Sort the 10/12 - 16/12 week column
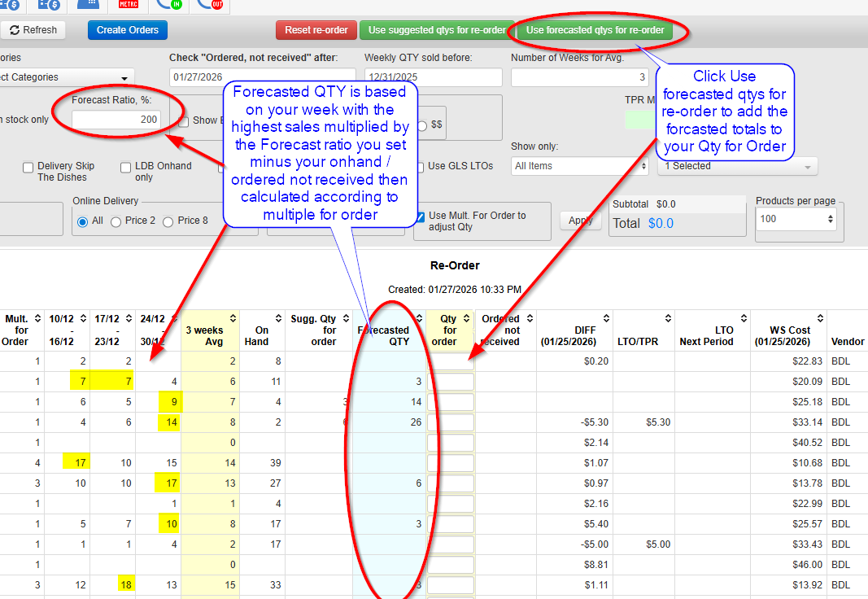The height and width of the screenshot is (599, 868). click(x=83, y=318)
